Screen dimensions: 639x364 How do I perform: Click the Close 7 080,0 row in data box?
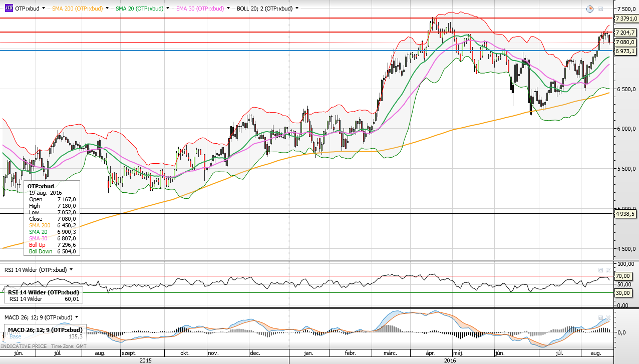[x=53, y=219]
